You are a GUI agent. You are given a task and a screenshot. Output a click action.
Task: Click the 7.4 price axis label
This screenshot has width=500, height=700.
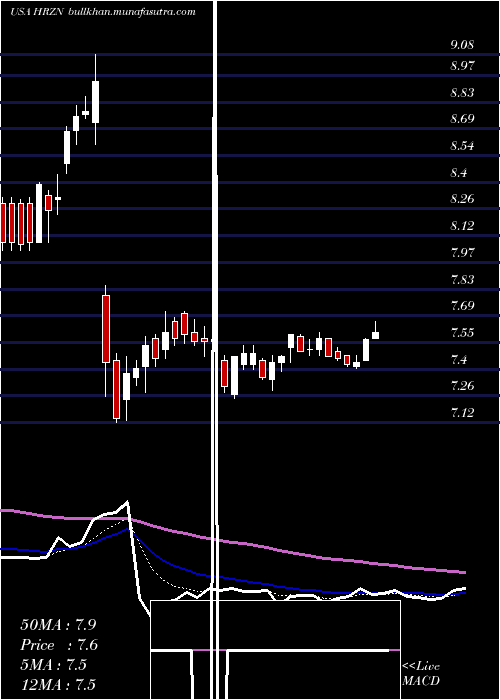coord(459,359)
